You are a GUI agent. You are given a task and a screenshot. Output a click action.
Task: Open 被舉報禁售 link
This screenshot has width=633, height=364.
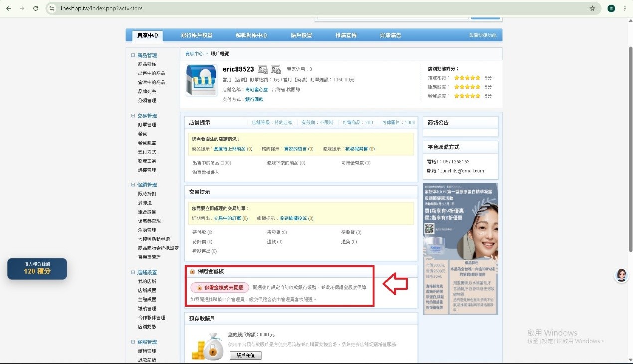357,149
